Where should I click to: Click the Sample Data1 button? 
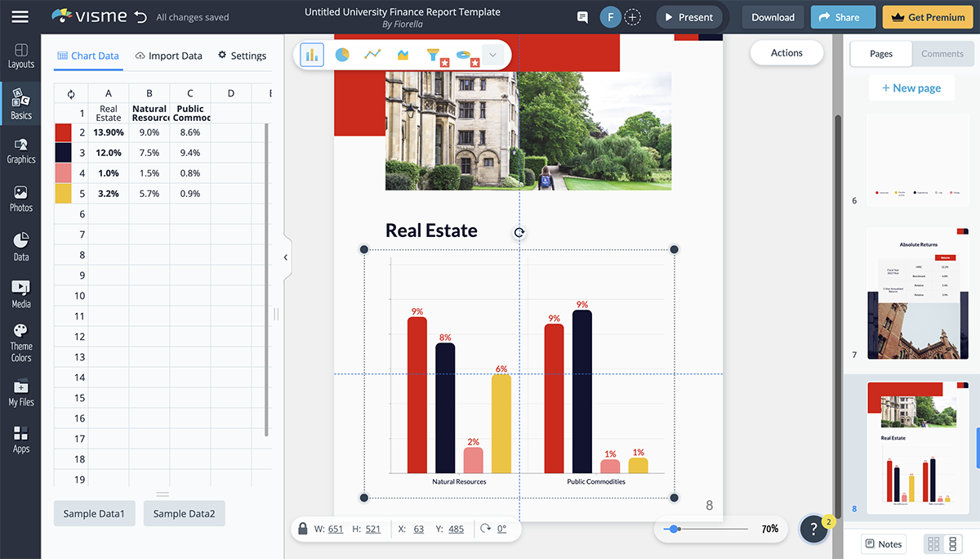tap(95, 513)
